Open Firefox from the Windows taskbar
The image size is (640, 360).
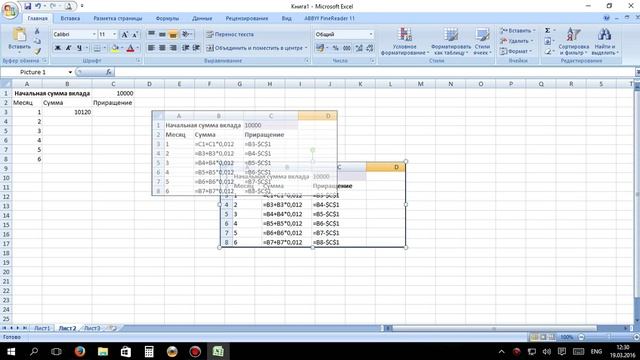80,351
